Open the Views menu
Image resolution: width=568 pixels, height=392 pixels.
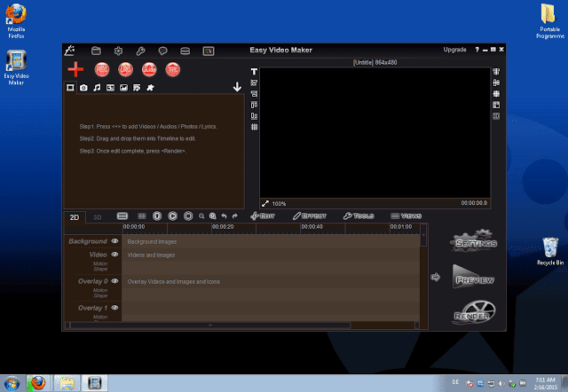(406, 216)
